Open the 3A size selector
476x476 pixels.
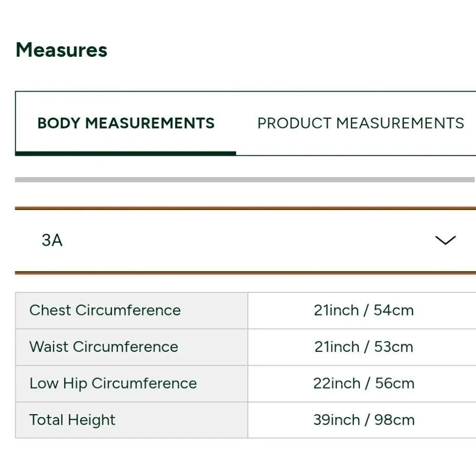point(245,240)
